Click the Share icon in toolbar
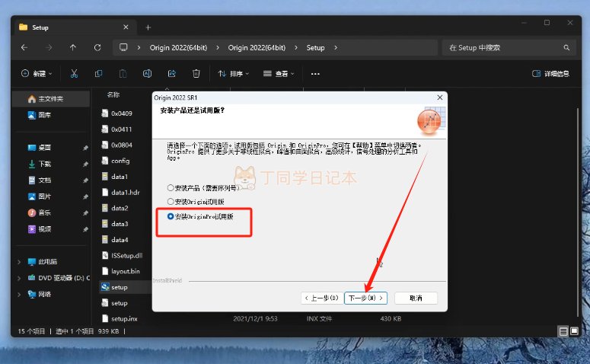This screenshot has height=364, width=590. tap(171, 74)
